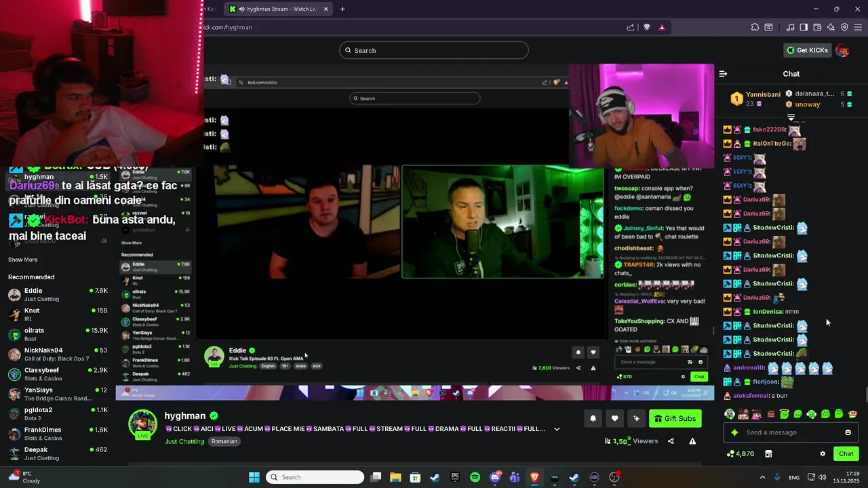The height and width of the screenshot is (488, 868).
Task: Focus the Send a message field
Action: 790,432
